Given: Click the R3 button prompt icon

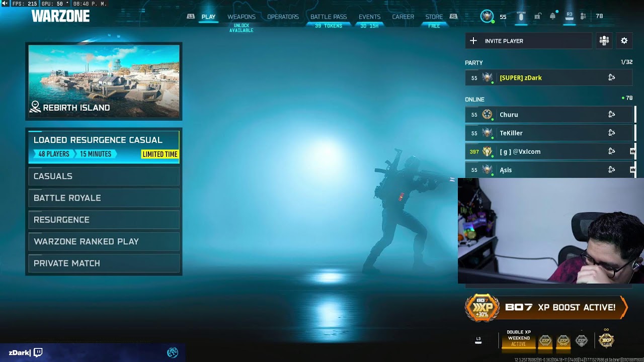Looking at the screenshot, I should pos(570,16).
